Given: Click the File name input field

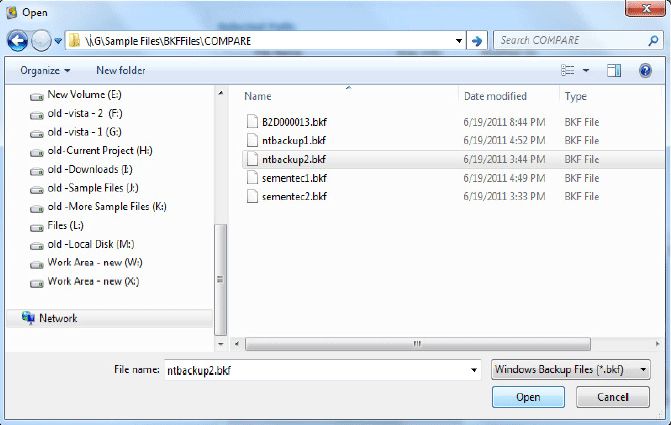Looking at the screenshot, I should click(x=323, y=370).
